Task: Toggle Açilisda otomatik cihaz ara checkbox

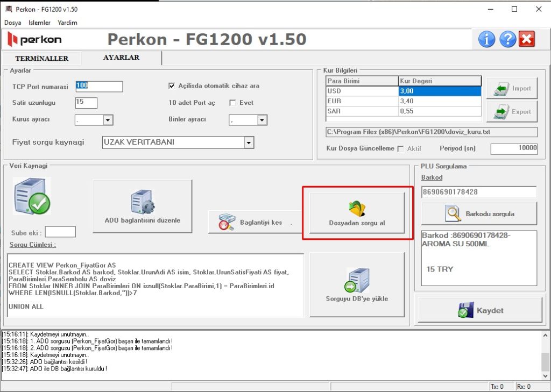Action: [172, 85]
